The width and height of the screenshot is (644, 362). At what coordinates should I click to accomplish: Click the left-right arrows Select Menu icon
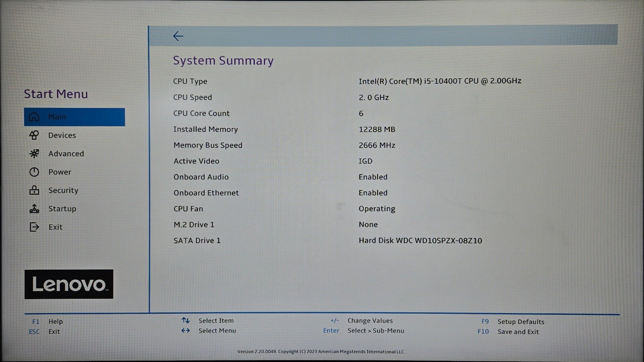(x=185, y=330)
